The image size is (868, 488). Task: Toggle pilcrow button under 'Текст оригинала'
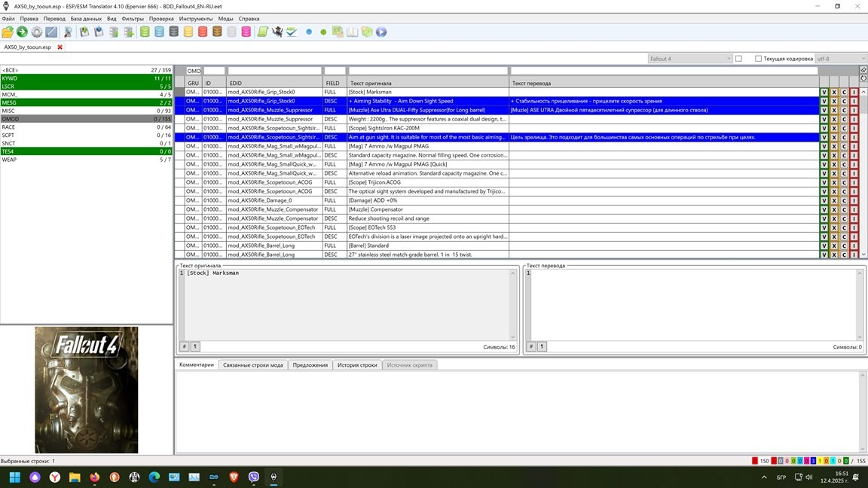click(195, 346)
